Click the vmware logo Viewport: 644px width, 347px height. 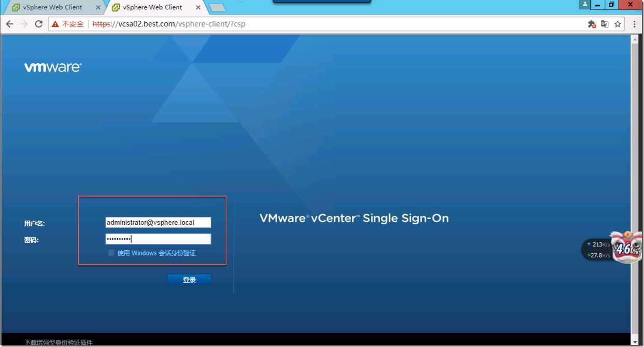[53, 67]
